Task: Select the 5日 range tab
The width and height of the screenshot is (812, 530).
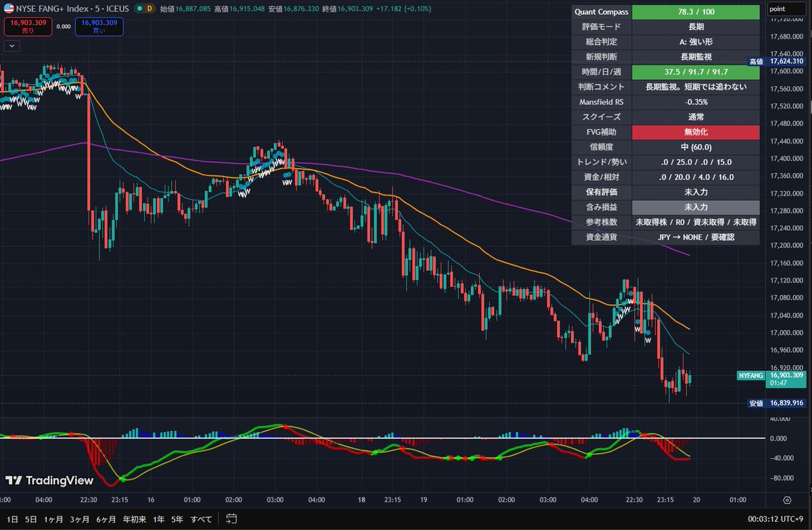Action: tap(31, 519)
